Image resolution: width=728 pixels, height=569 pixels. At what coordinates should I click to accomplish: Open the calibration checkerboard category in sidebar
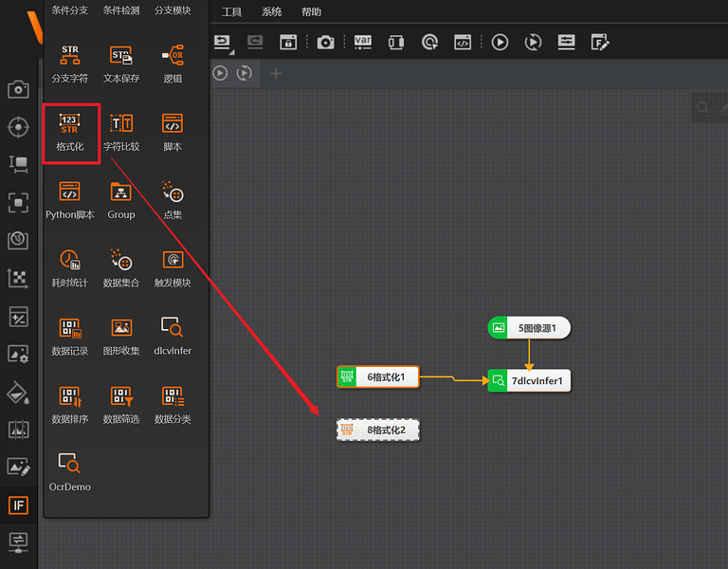click(19, 278)
